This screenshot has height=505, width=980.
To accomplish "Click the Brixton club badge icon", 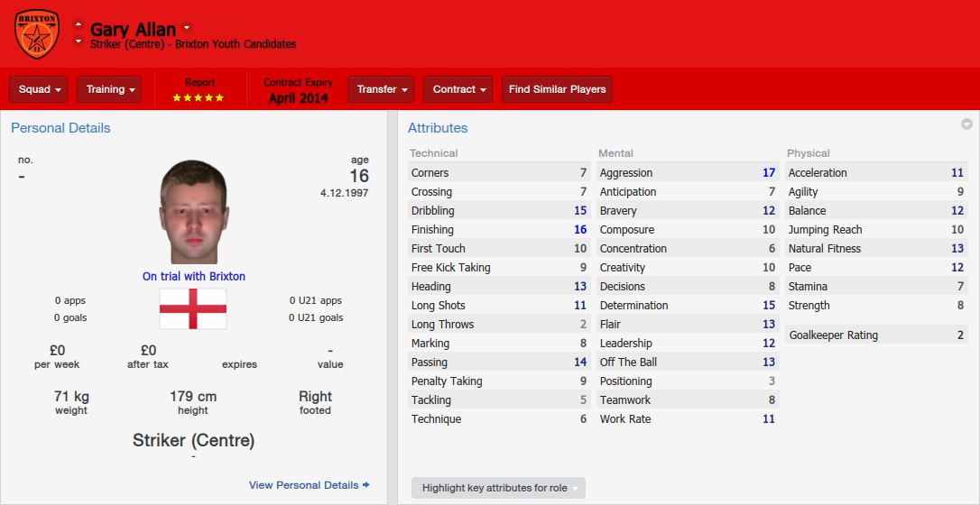I will click(37, 33).
